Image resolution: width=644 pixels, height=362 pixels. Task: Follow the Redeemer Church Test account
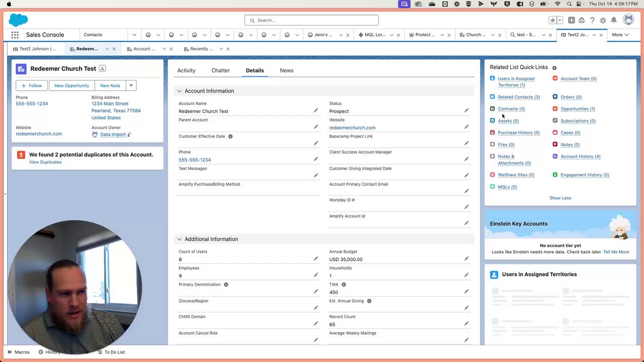(x=32, y=85)
